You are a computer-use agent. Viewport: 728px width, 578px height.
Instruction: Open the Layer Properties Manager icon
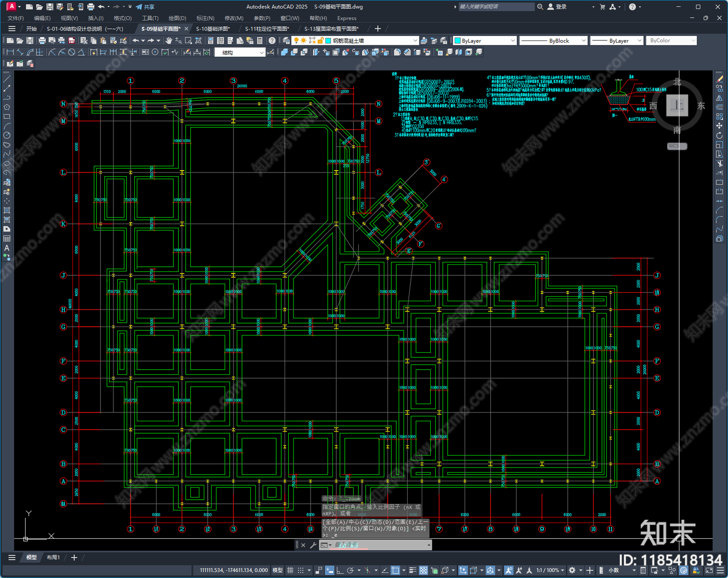[286, 41]
